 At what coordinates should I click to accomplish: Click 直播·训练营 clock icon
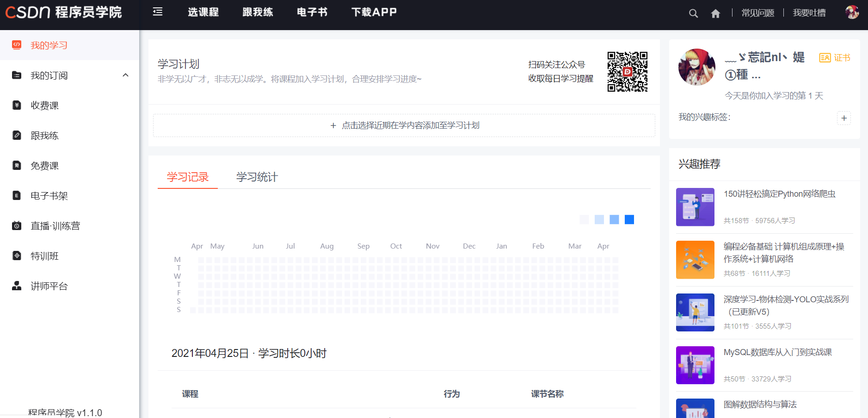click(17, 225)
